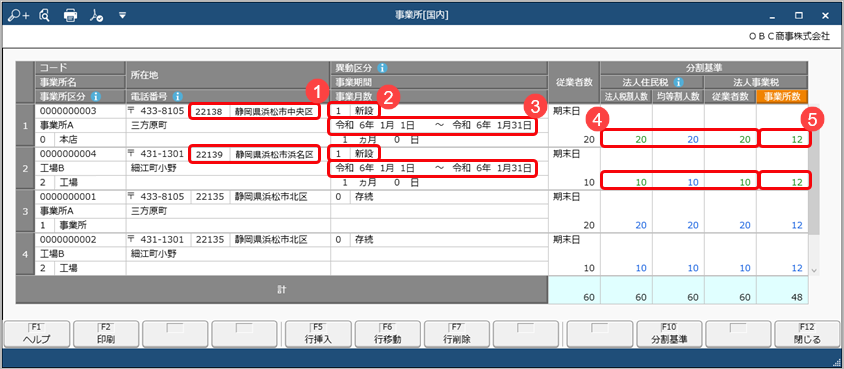
Task: Click row 3 postal code 433-8105
Action: 159,197
